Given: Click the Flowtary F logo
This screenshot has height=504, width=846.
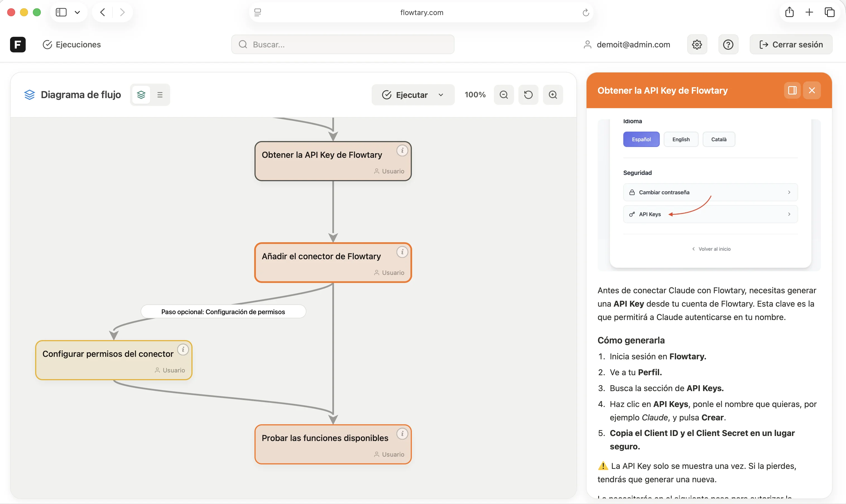Looking at the screenshot, I should 18,45.
